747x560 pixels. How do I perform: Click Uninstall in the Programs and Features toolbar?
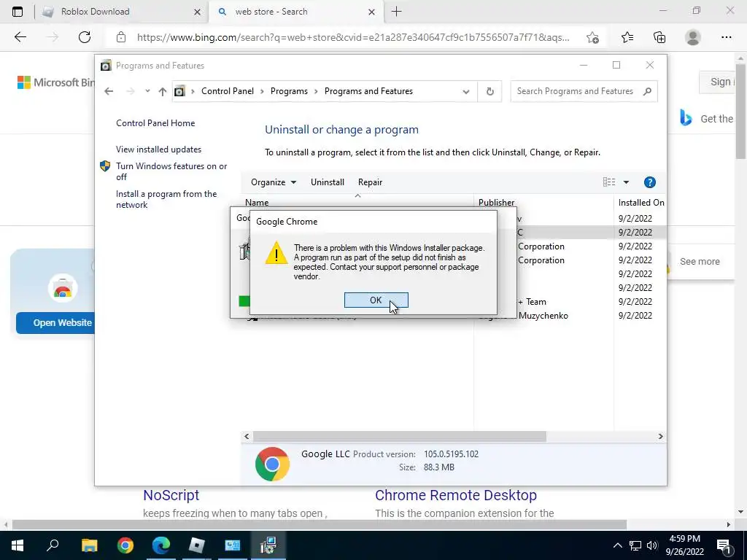coord(328,182)
